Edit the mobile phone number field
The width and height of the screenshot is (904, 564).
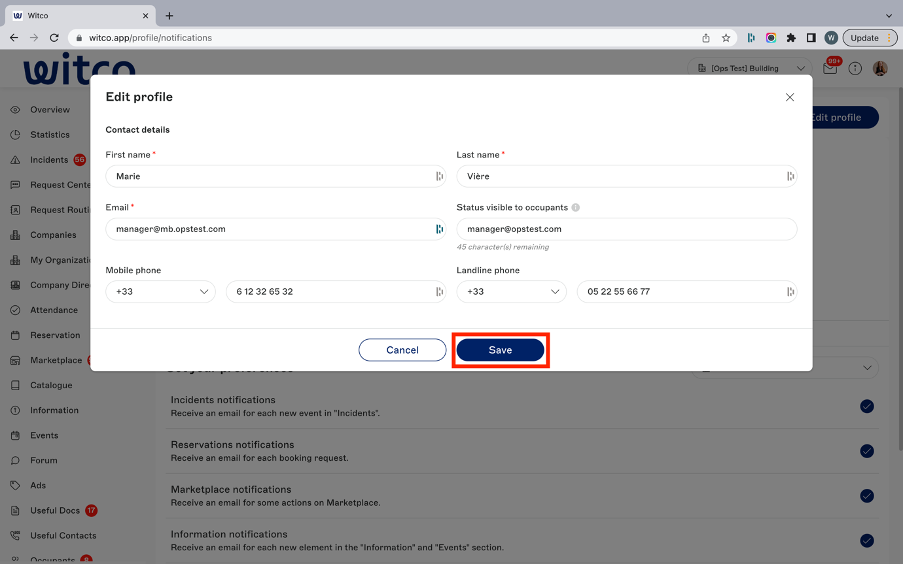(x=336, y=292)
